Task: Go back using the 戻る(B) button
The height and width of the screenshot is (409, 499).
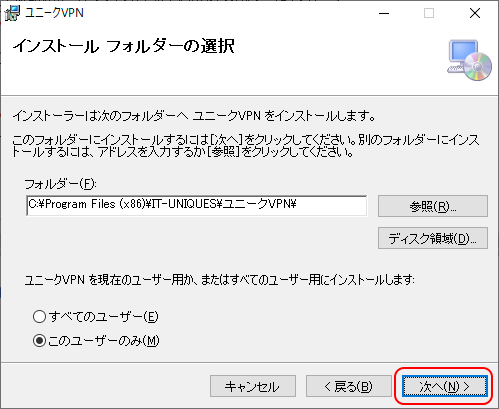Action: point(349,386)
